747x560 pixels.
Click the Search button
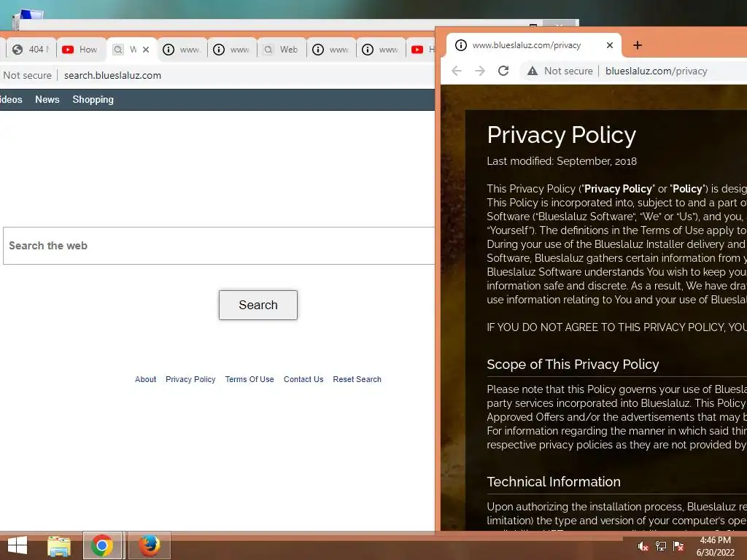pos(258,306)
